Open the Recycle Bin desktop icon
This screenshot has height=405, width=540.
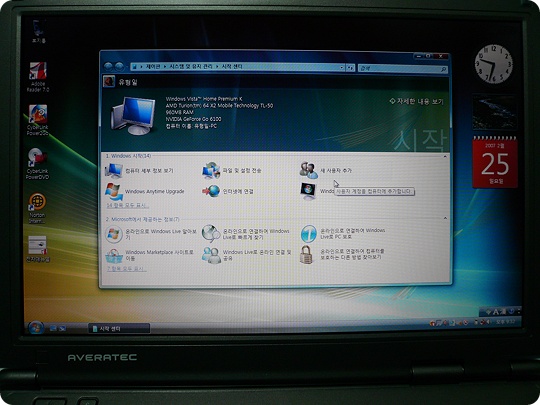point(38,31)
